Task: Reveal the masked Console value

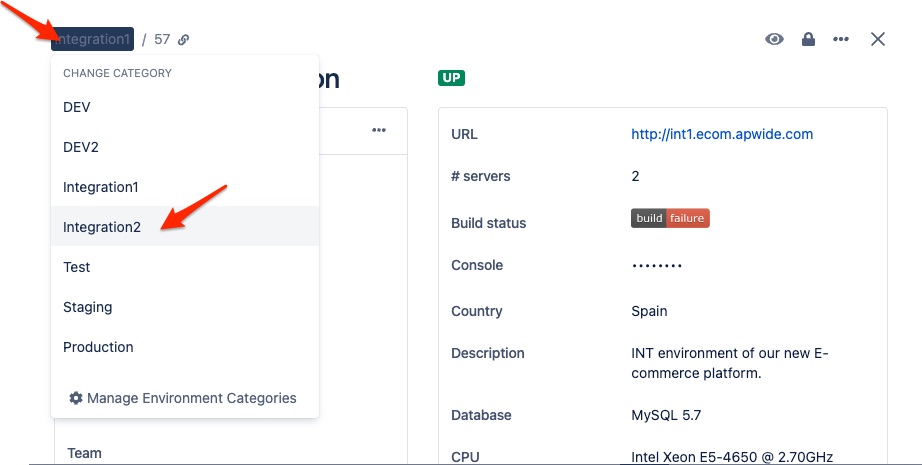Action: coord(657,266)
